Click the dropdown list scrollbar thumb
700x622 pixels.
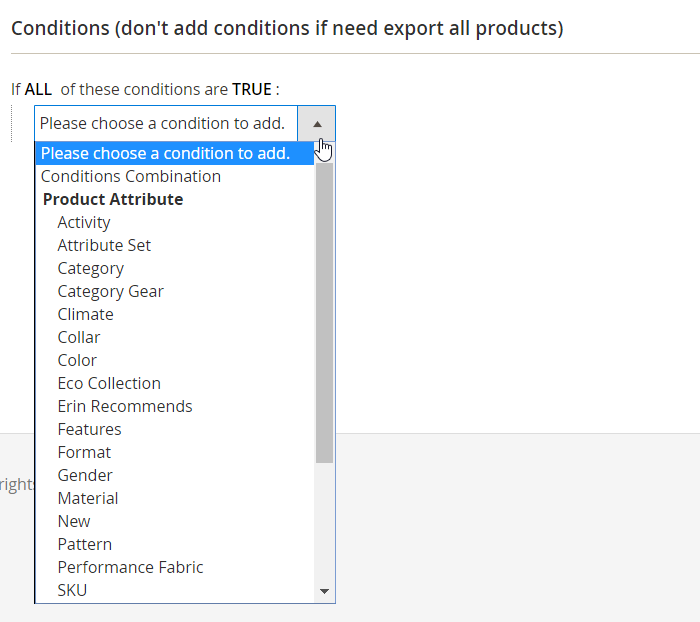pyautogui.click(x=324, y=310)
